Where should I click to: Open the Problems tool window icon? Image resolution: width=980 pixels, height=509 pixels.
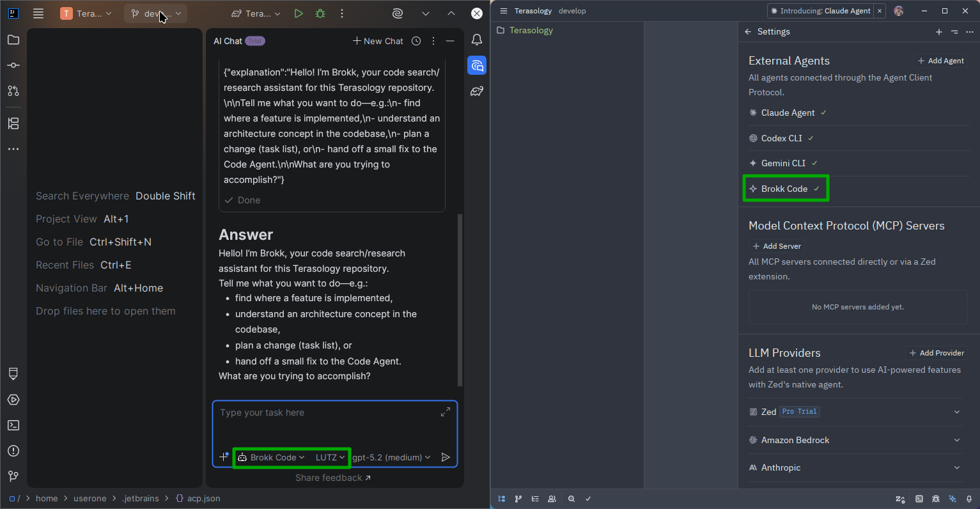tap(13, 451)
